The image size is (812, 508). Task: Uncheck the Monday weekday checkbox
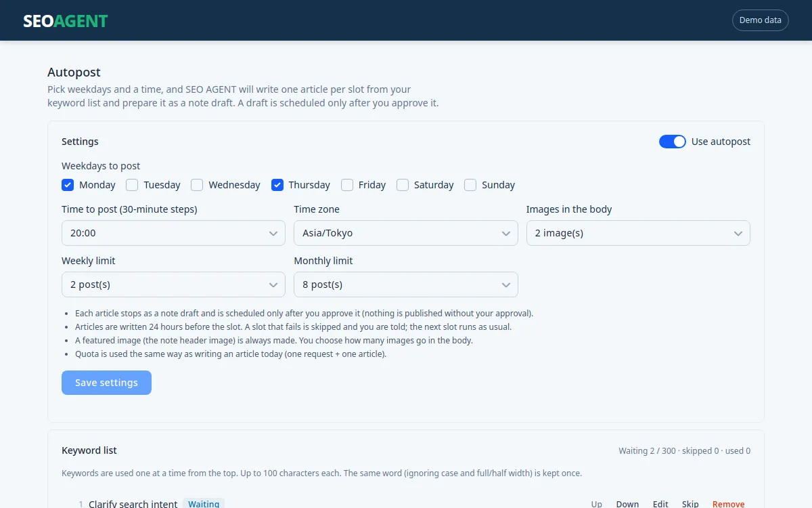(x=68, y=185)
